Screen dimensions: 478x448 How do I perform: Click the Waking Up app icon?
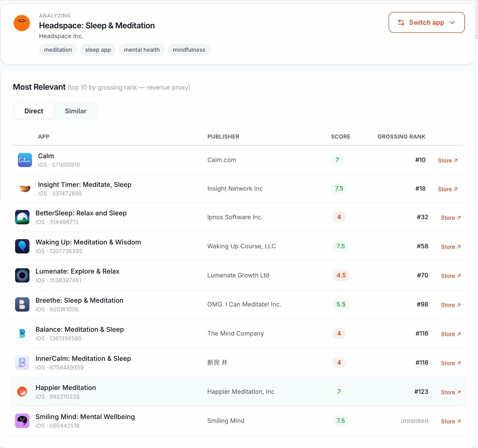[x=22, y=247]
